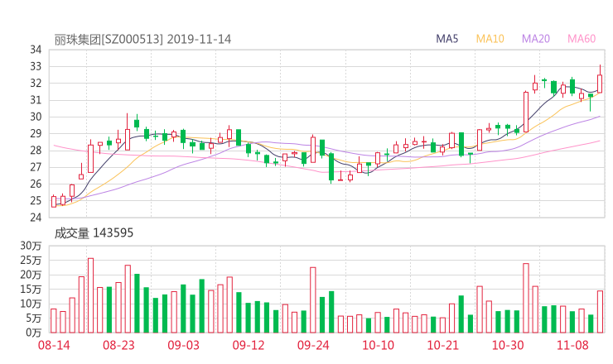The width and height of the screenshot is (613, 364).
Task: Click the volume axis label 30万
Action: pos(31,246)
